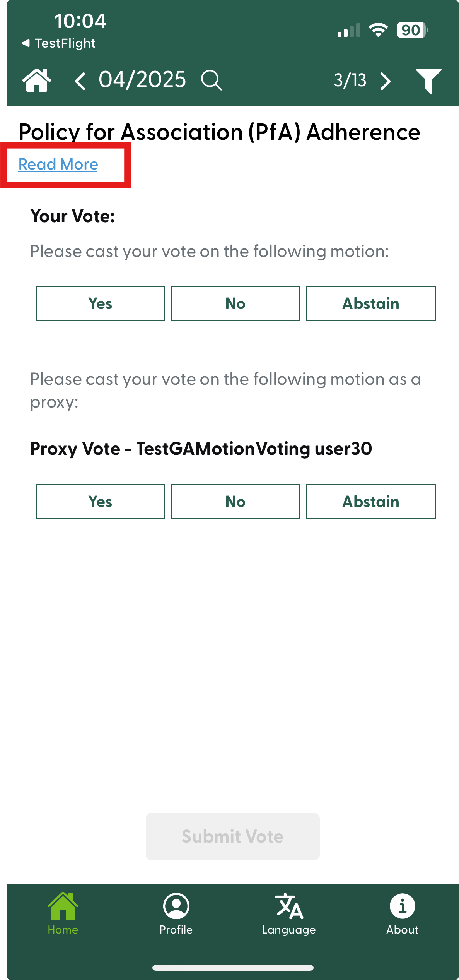459x980 pixels.
Task: Select the Home tab in bottom bar
Action: 63,913
